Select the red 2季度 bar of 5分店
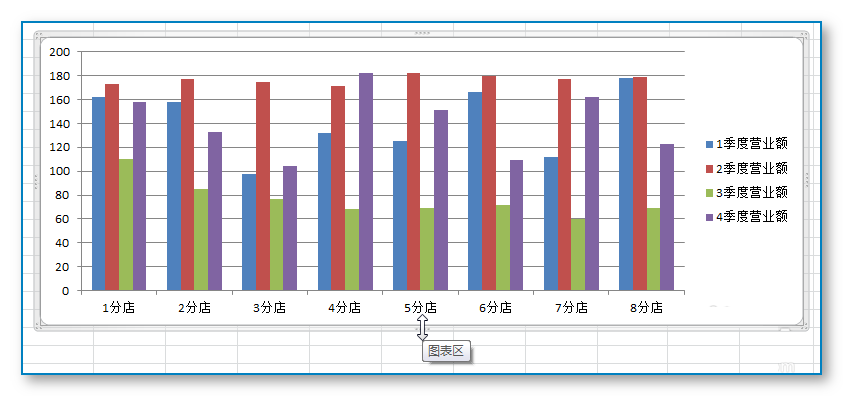The width and height of the screenshot is (843, 396). pyautogui.click(x=413, y=182)
